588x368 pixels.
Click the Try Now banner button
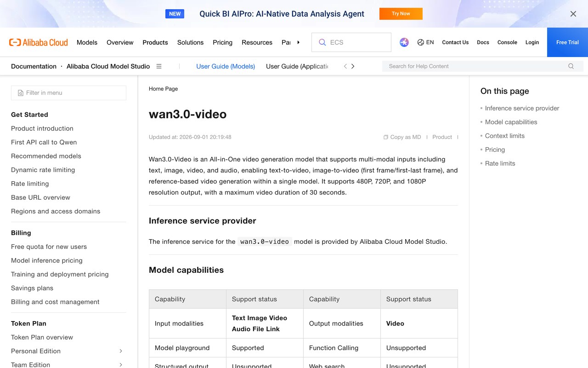(x=401, y=14)
